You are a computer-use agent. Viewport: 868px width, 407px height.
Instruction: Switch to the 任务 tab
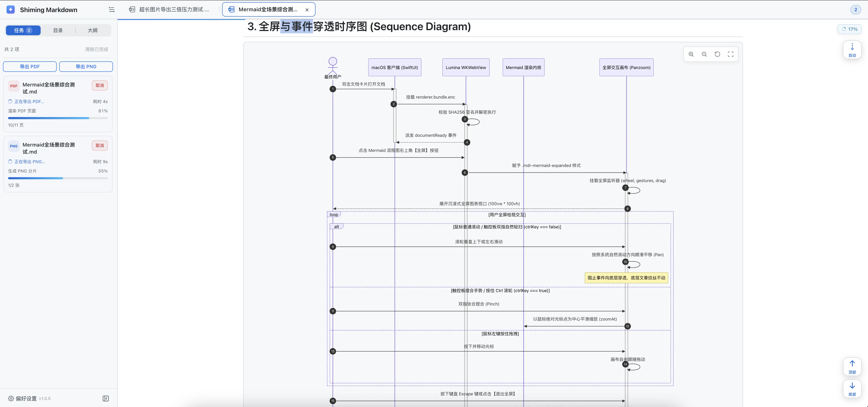23,30
